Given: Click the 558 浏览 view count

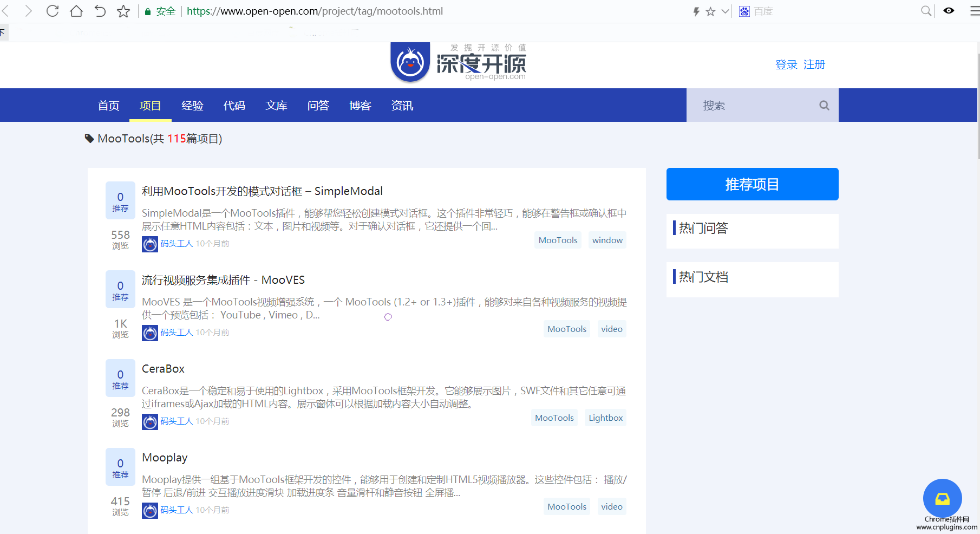Looking at the screenshot, I should click(120, 239).
